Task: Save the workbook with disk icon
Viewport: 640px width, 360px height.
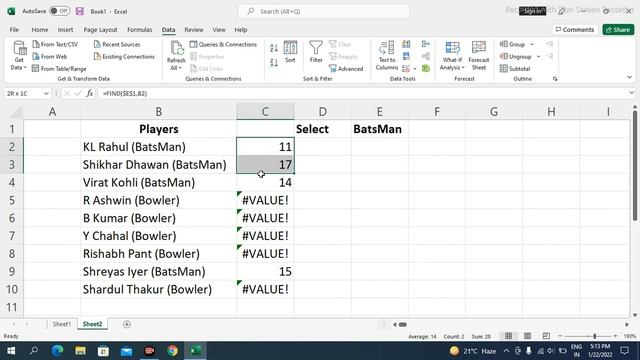Action: 80,11
